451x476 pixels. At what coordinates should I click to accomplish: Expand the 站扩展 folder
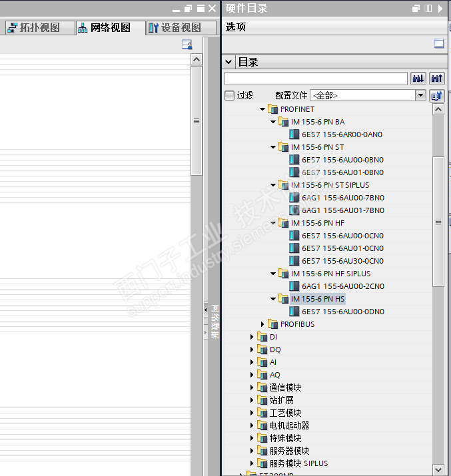coord(252,400)
